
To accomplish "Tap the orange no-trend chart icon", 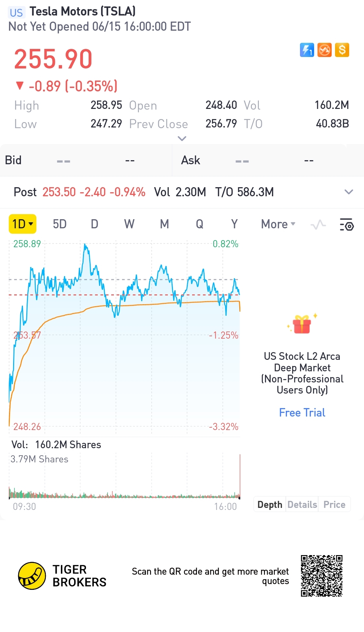I will [324, 50].
